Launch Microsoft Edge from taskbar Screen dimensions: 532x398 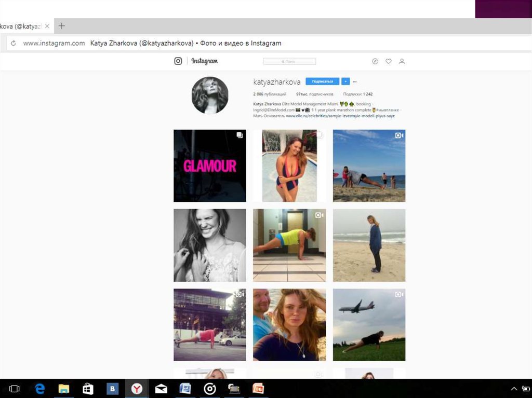[39, 389]
